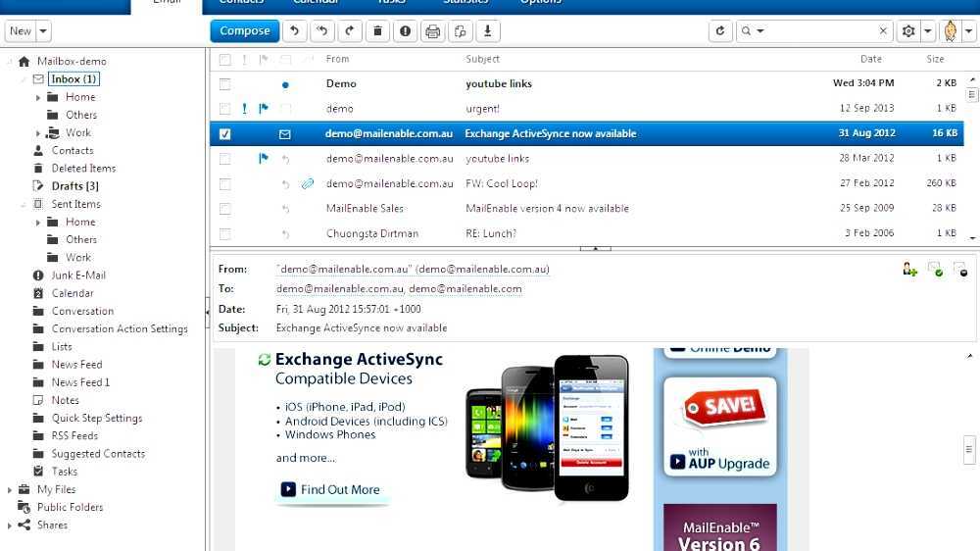This screenshot has width=980, height=551.
Task: Click the envelope icon on the selected message
Action: (x=285, y=134)
